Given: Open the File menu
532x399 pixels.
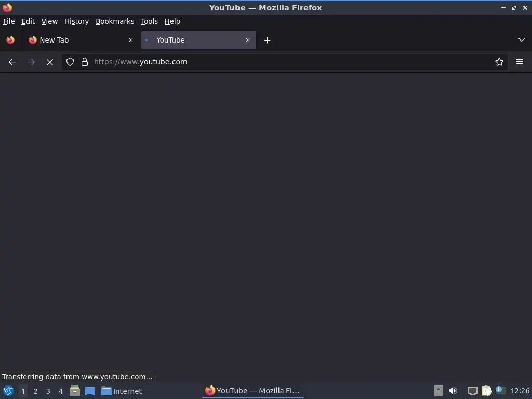Looking at the screenshot, I should point(9,21).
